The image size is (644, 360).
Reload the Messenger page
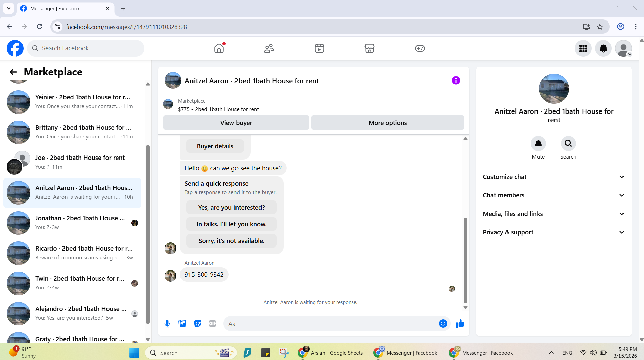pyautogui.click(x=40, y=27)
